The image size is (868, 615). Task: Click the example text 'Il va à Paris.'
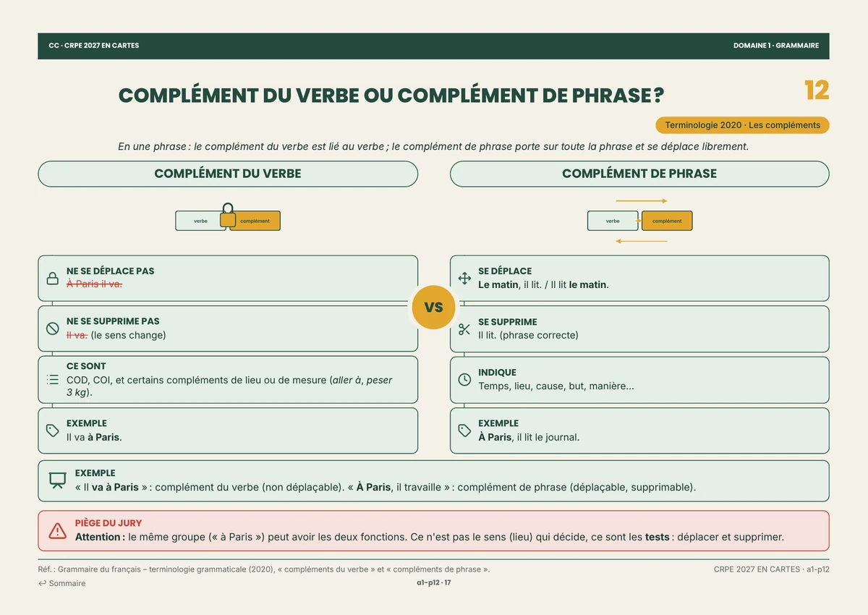click(x=94, y=437)
